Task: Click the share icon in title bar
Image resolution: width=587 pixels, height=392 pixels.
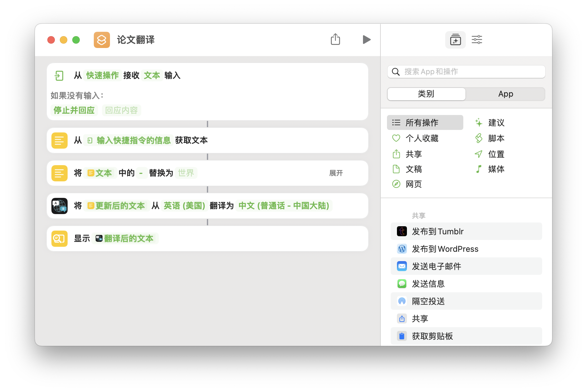Action: (335, 40)
